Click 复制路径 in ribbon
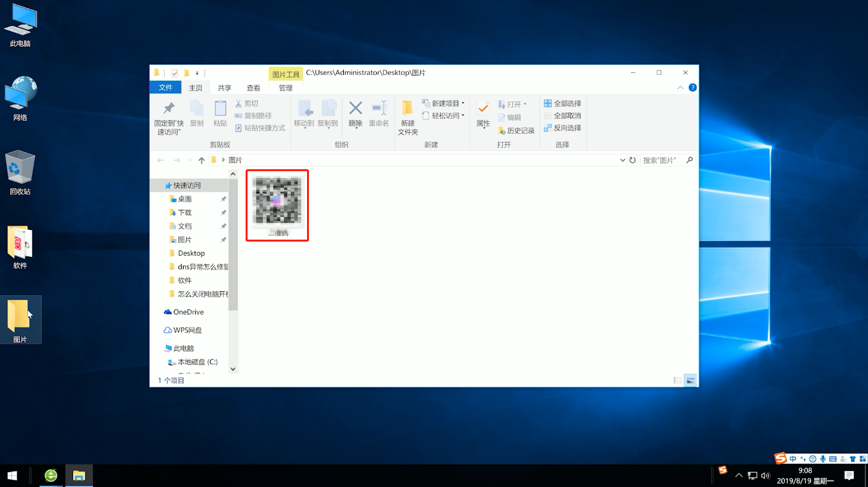Image resolution: width=868 pixels, height=487 pixels. tap(253, 116)
